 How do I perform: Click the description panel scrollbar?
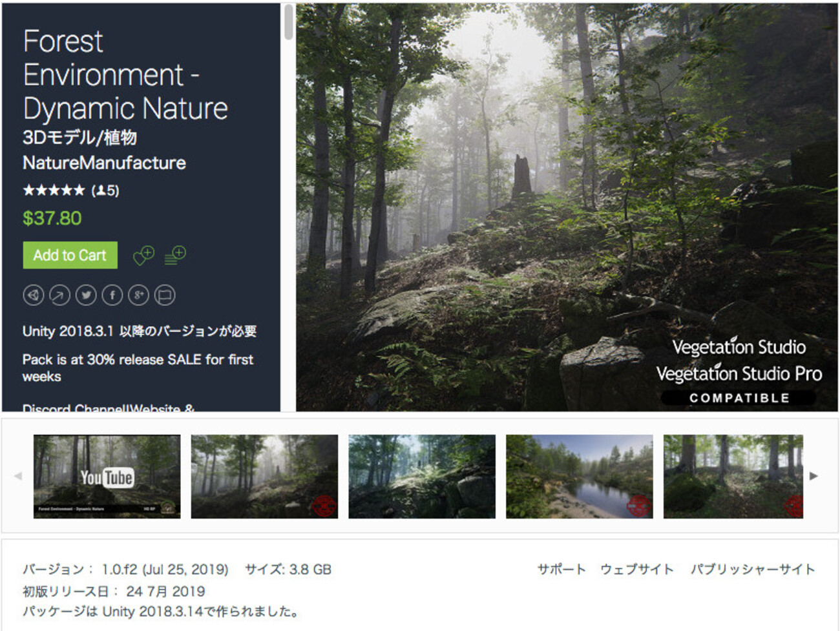tap(288, 22)
